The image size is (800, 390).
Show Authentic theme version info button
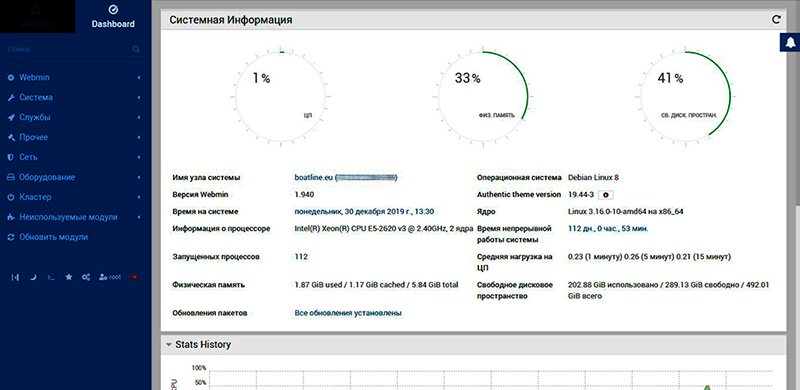pyautogui.click(x=606, y=195)
